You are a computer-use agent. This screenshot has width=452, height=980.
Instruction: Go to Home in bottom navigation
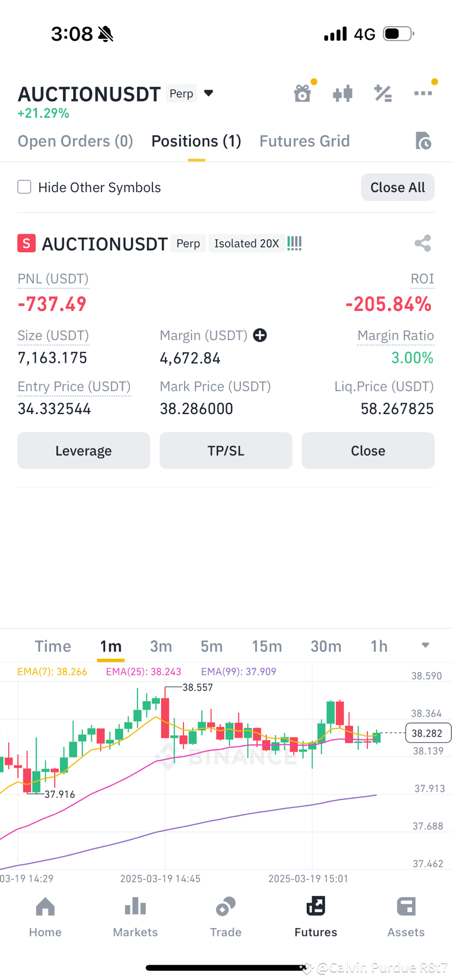45,917
